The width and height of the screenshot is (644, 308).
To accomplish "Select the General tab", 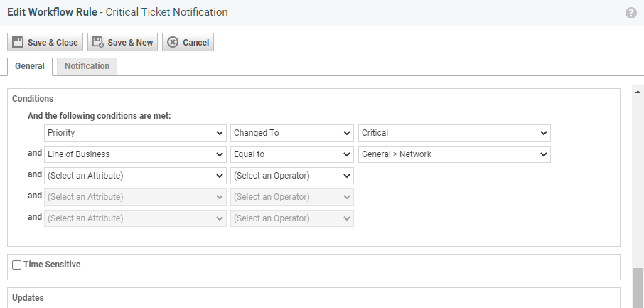I will pyautogui.click(x=30, y=66).
